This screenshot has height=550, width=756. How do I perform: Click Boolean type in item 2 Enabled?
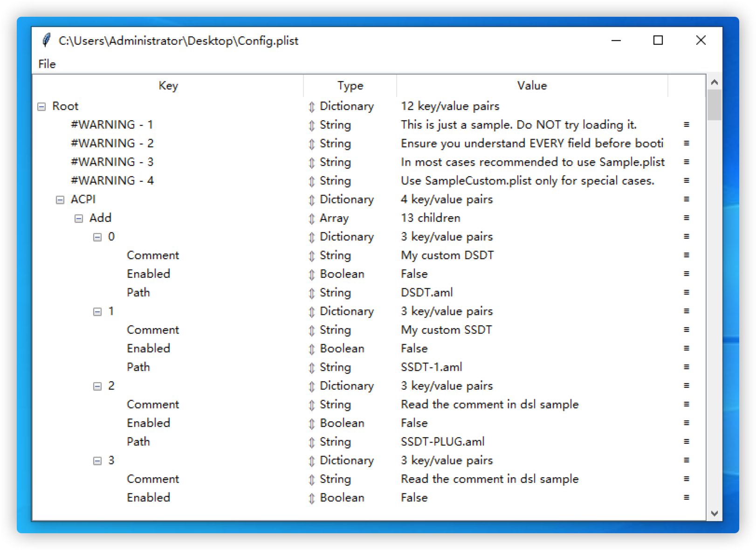342,423
